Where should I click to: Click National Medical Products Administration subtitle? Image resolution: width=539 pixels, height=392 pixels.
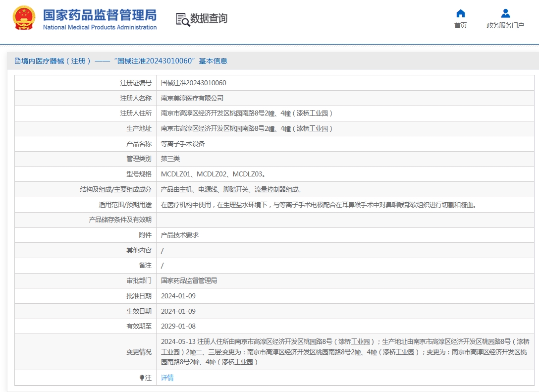(100, 27)
